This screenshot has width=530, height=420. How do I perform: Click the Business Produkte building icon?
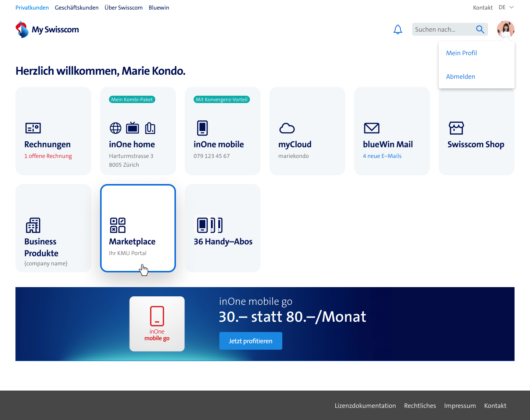click(x=33, y=225)
